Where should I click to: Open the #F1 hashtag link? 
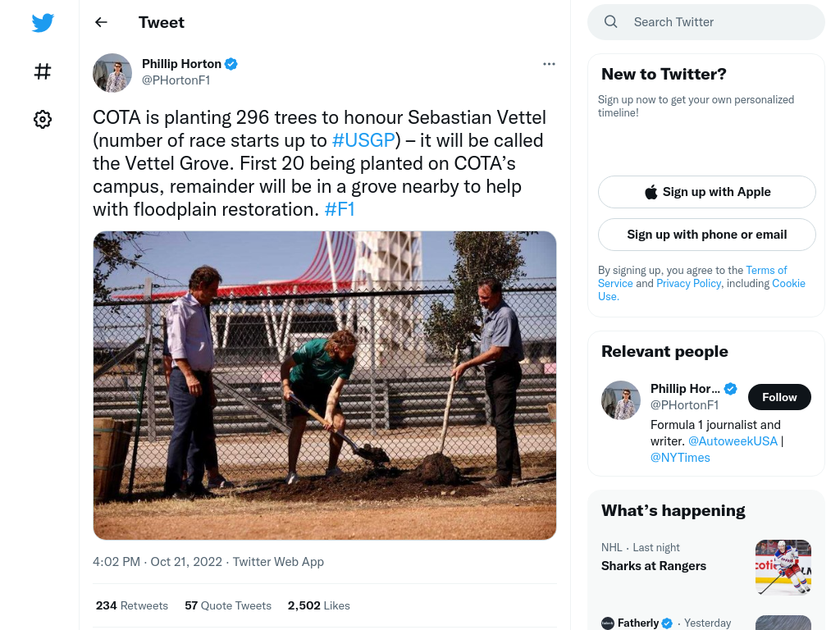click(340, 209)
